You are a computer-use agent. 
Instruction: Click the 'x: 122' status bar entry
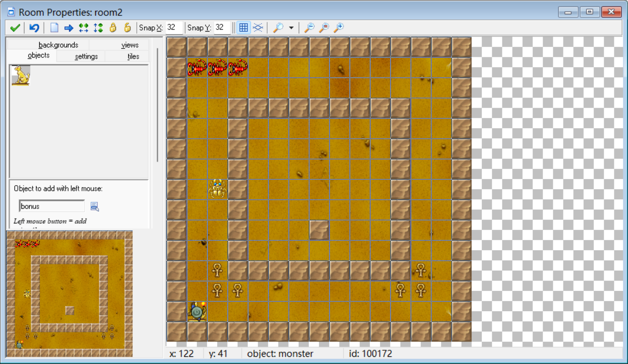[x=181, y=353]
